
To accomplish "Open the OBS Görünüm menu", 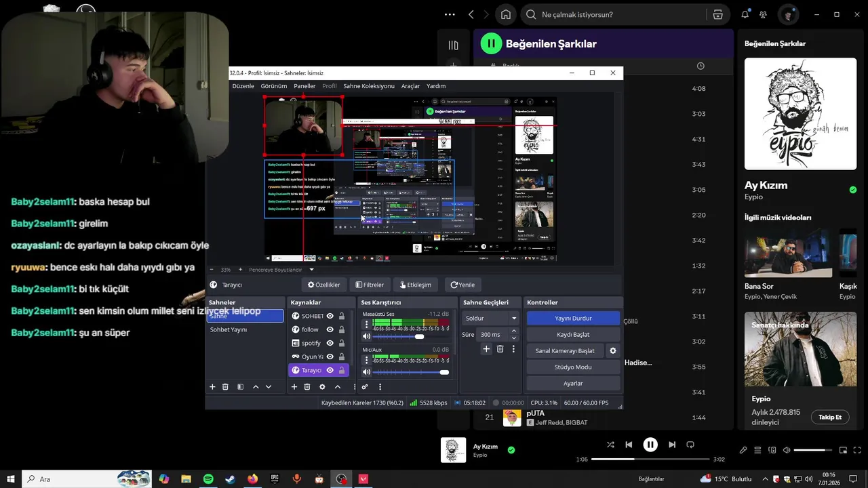I will [274, 86].
